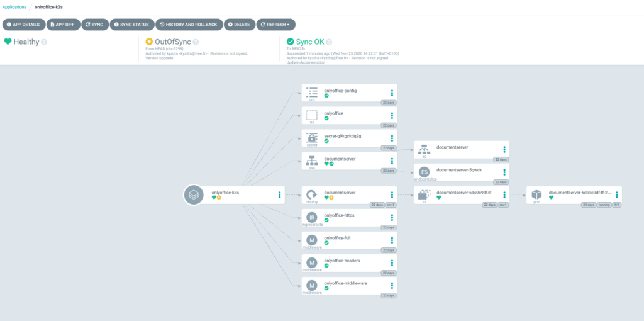Open the kebab menu for secret-g9kgckdg2g
The height and width of the screenshot is (321, 644).
coord(392,138)
